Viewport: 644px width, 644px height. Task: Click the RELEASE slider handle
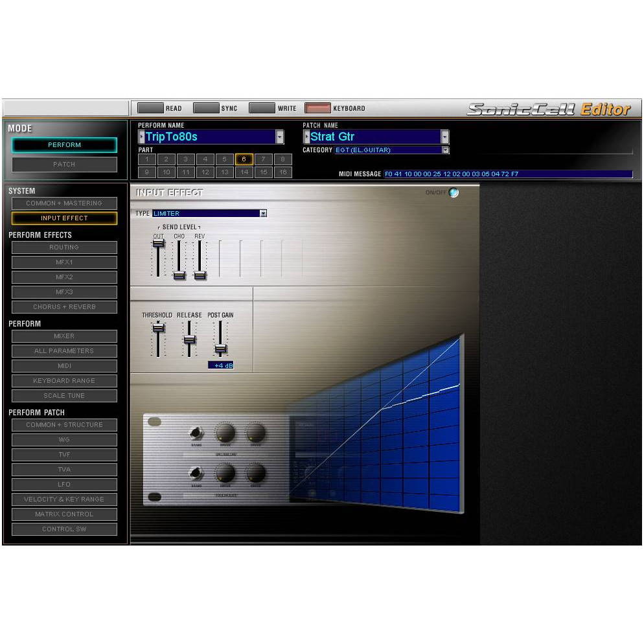click(189, 339)
